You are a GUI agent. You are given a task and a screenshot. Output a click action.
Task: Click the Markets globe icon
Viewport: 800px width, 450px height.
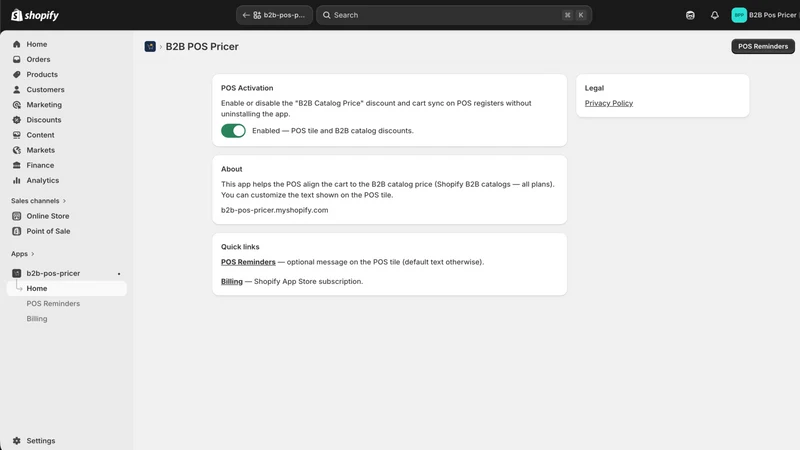17,150
